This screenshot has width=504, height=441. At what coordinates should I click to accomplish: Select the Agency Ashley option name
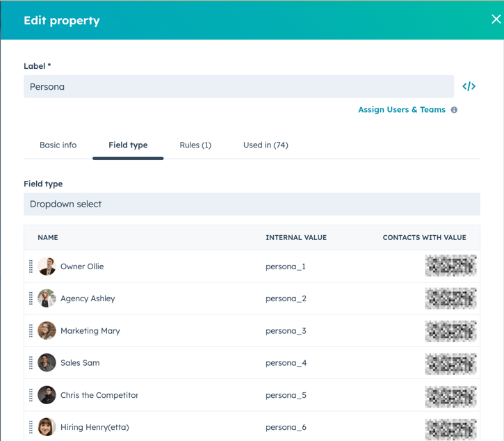pyautogui.click(x=88, y=298)
